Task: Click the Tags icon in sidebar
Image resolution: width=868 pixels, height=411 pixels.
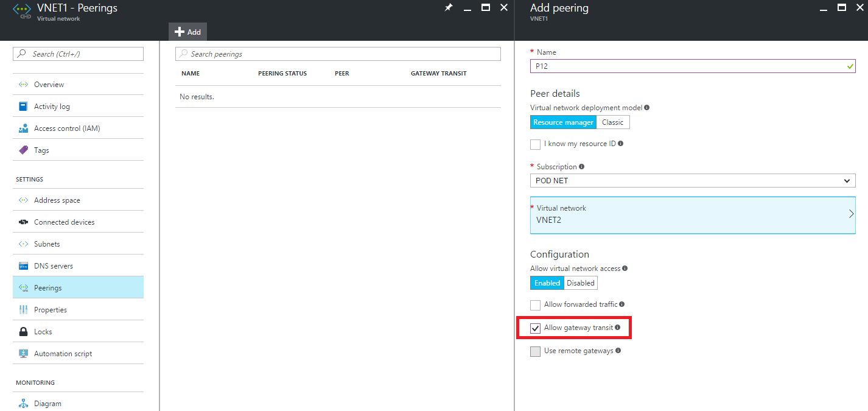Action: point(23,150)
